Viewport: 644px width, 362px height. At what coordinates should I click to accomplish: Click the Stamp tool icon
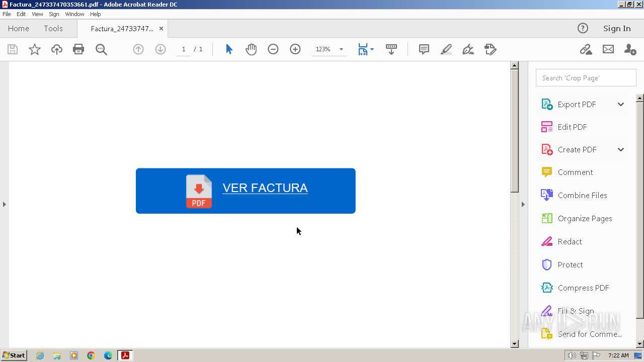[490, 49]
